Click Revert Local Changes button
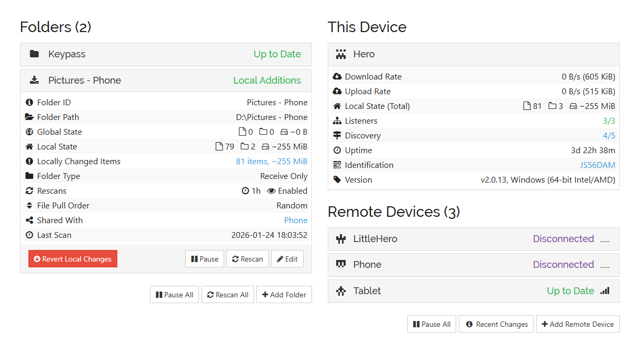This screenshot has width=644, height=351. [x=73, y=259]
